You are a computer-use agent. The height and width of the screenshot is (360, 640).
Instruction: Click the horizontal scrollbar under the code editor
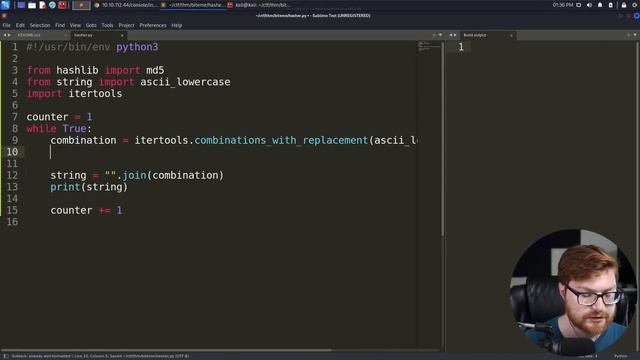pyautogui.click(x=166, y=350)
